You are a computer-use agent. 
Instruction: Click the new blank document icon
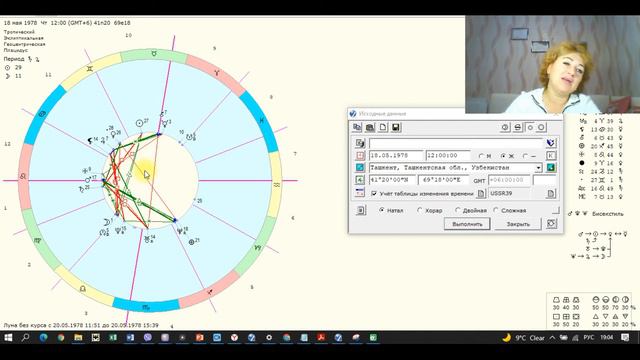(383, 127)
